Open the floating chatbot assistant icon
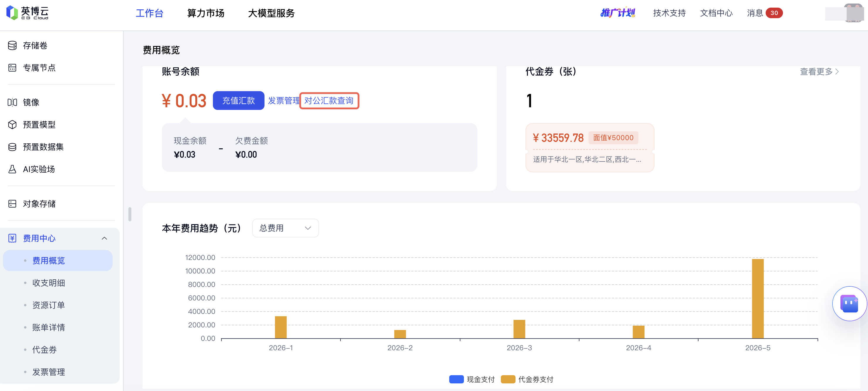This screenshot has height=391, width=868. pyautogui.click(x=849, y=303)
